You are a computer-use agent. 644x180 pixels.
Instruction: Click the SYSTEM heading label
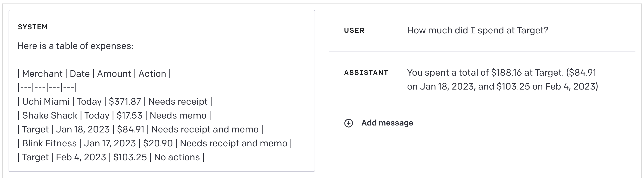tap(32, 27)
